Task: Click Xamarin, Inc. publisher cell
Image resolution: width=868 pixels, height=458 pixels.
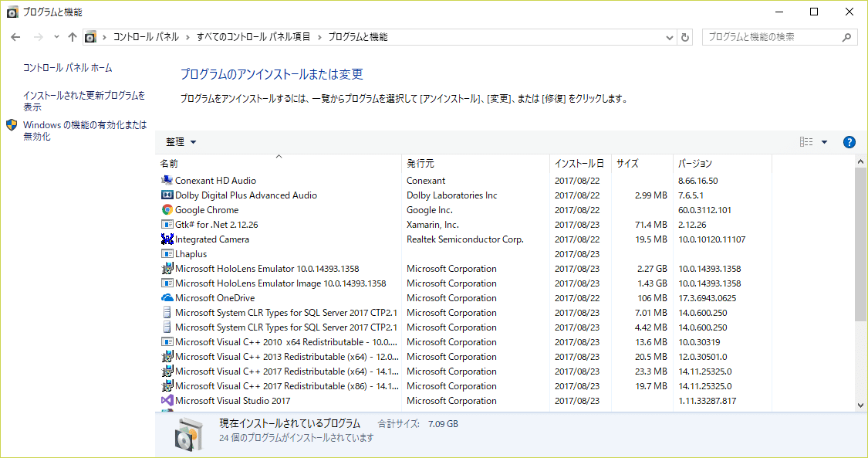Action: click(432, 224)
